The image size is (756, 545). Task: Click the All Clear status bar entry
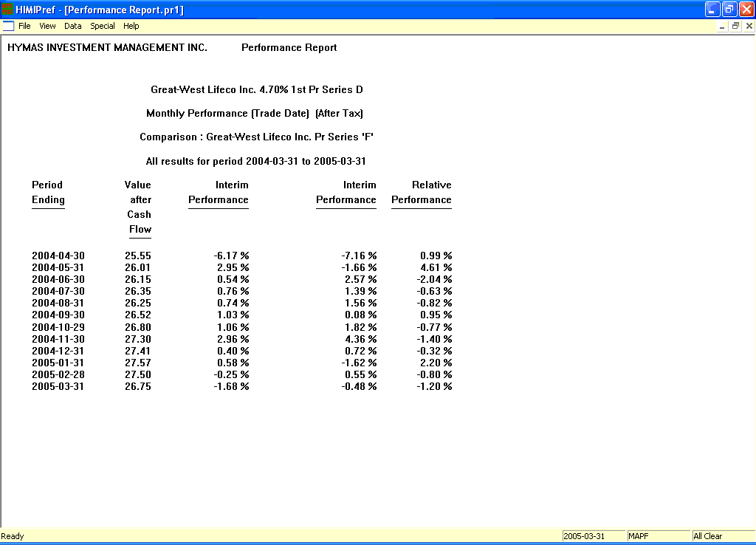coord(724,536)
